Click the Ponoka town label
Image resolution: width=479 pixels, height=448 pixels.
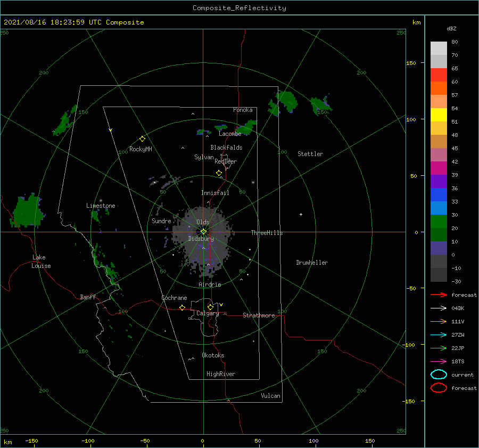tap(243, 110)
